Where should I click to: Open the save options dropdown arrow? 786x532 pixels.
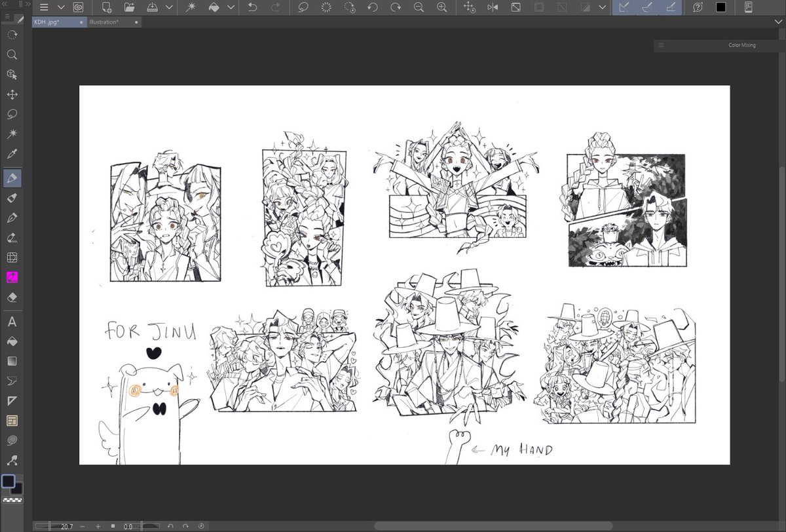pyautogui.click(x=168, y=7)
